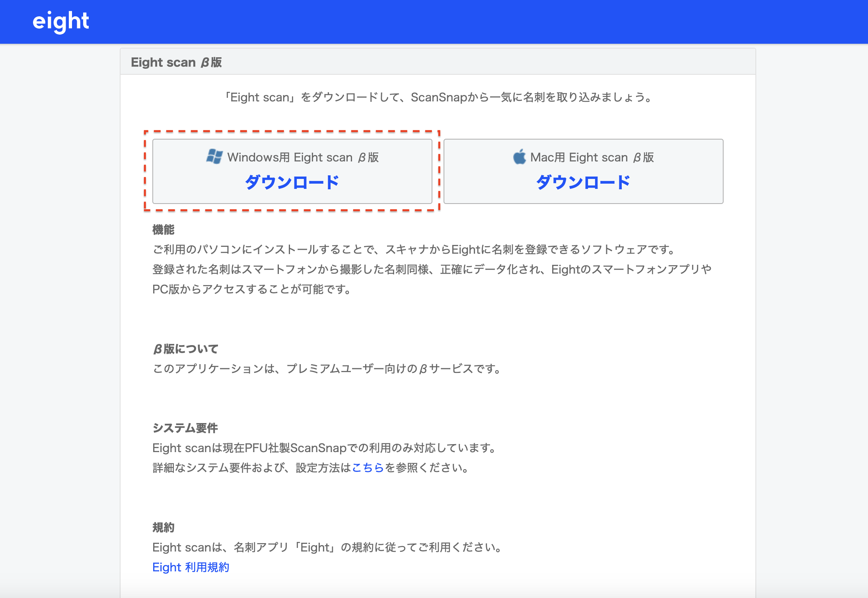Click the Eight scan β版 panel title

pos(176,62)
